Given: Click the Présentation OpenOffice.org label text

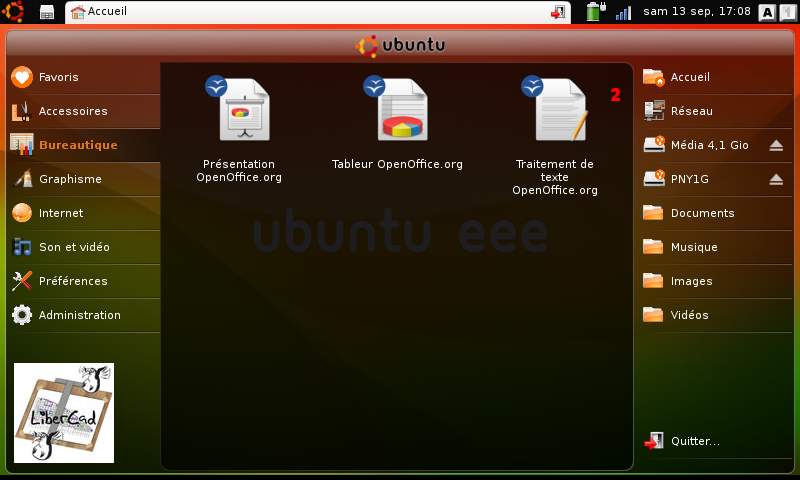Looking at the screenshot, I should (x=239, y=170).
